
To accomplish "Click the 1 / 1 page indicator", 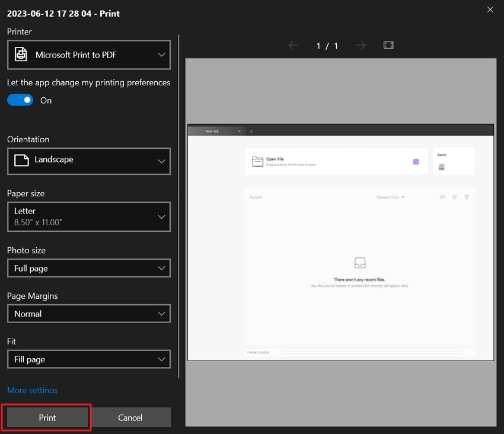I will (327, 45).
